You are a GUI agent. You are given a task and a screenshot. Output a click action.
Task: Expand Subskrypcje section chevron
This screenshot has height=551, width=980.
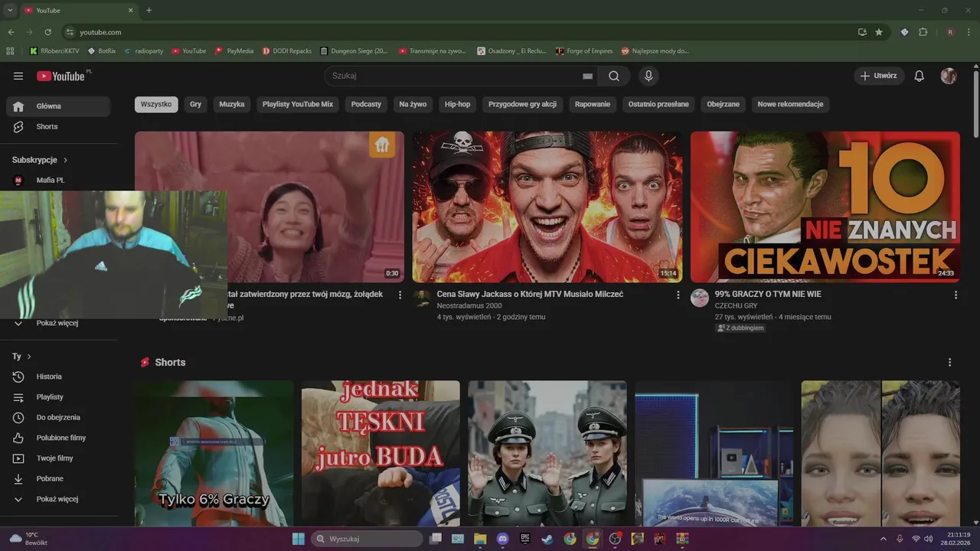[66, 160]
